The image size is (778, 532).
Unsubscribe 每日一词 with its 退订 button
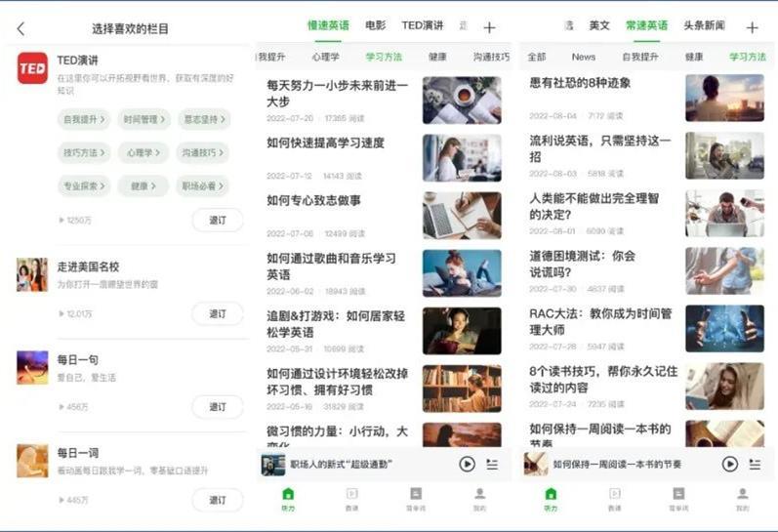pos(218,500)
